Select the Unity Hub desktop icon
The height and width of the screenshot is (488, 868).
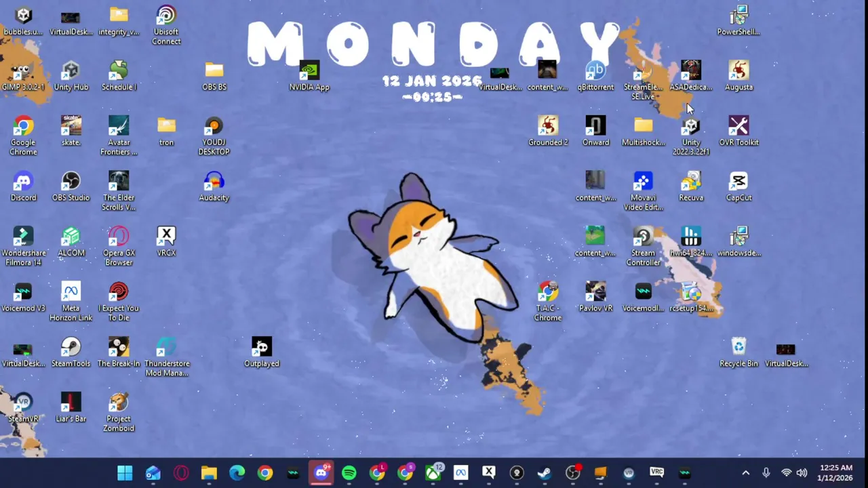click(x=71, y=76)
